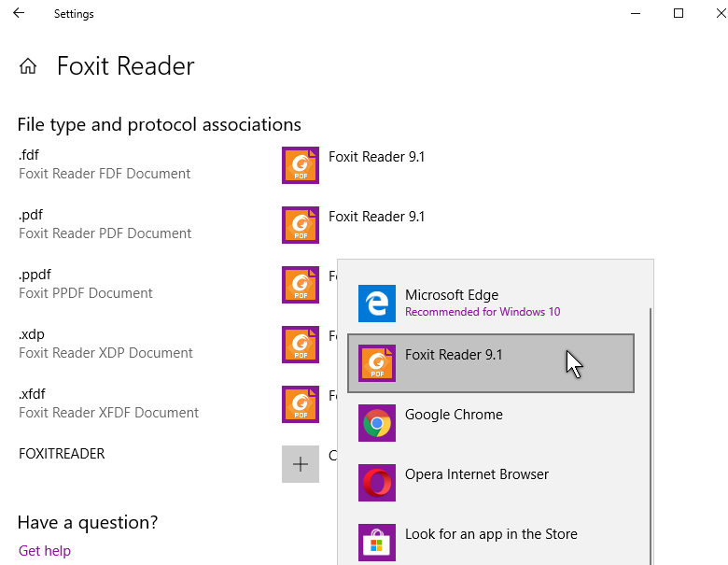
Task: Go back with the Settings arrow
Action: [19, 13]
